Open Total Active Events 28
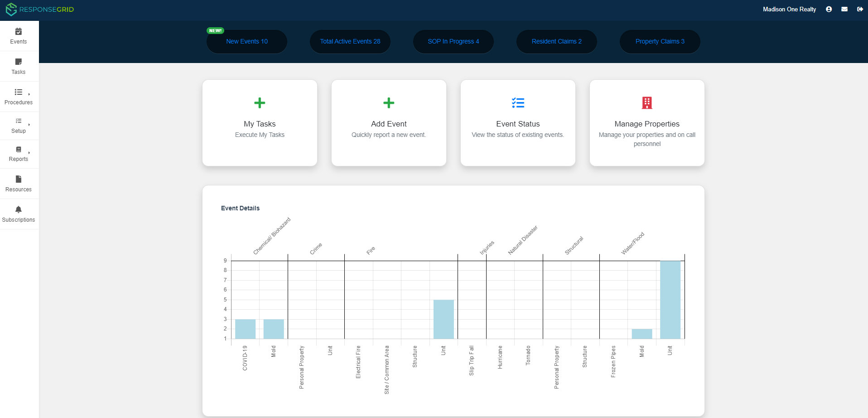This screenshot has height=418, width=868. click(350, 42)
